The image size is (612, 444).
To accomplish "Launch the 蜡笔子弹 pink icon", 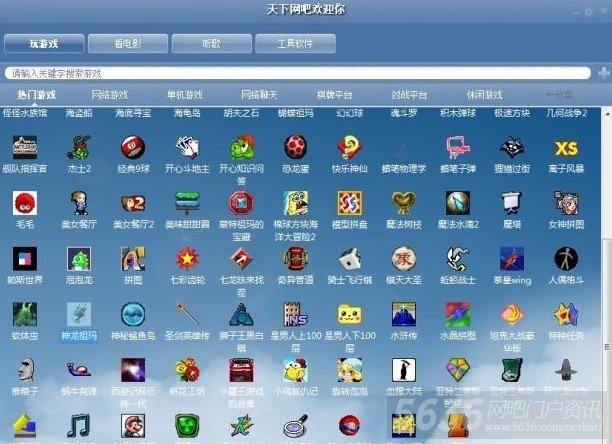I will pyautogui.click(x=458, y=147).
